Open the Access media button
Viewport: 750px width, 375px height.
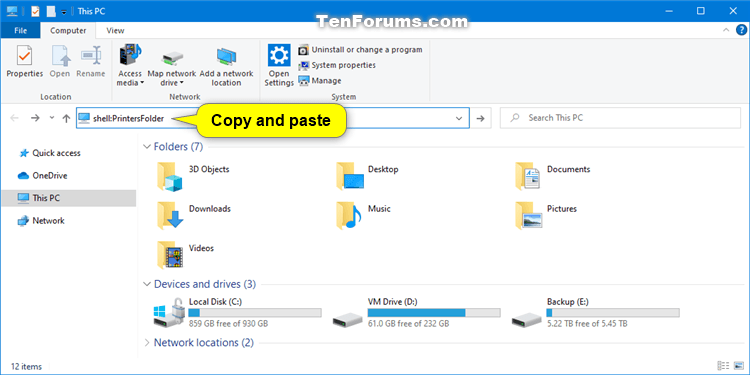(130, 65)
